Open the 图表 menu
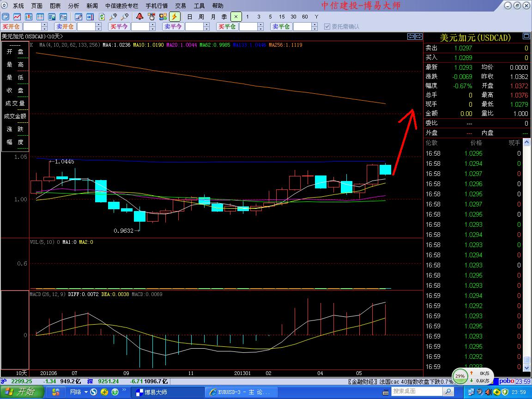This screenshot has height=399, width=532. pos(55,6)
